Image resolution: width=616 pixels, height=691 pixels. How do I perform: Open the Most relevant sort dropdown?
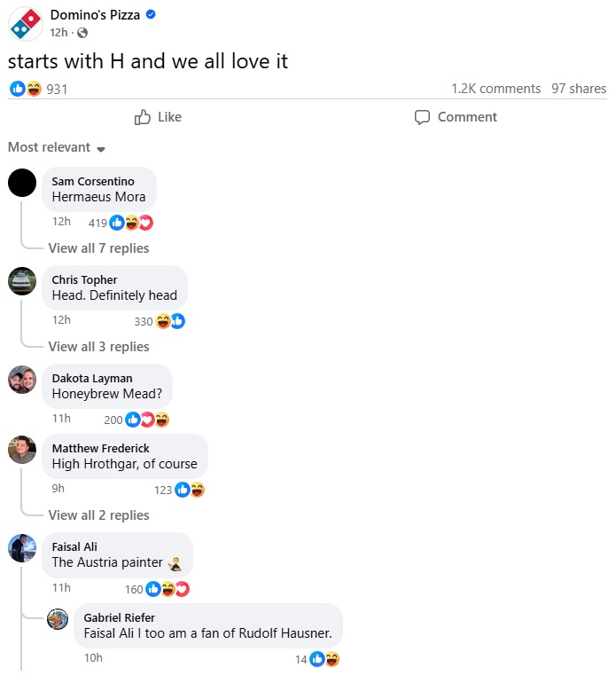pos(57,147)
